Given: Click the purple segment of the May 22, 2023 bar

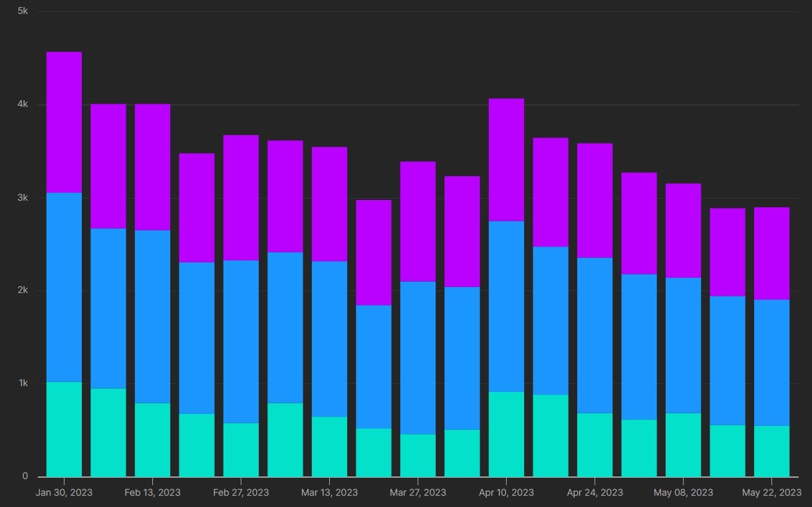Looking at the screenshot, I should [x=771, y=253].
